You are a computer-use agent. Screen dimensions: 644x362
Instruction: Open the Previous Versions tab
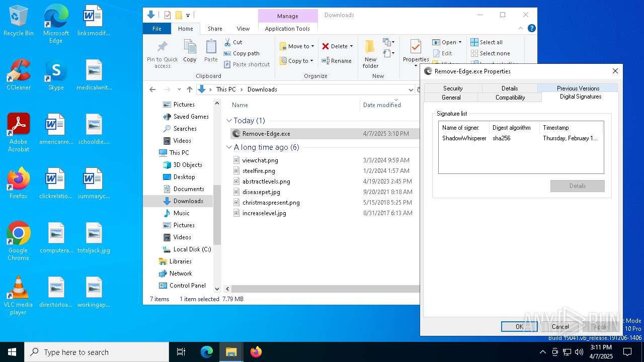(x=578, y=88)
